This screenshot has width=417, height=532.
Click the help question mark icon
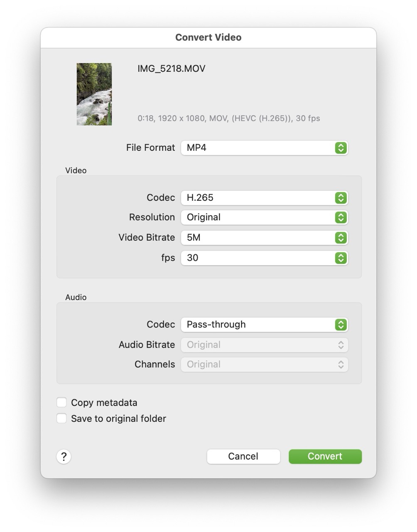point(64,456)
